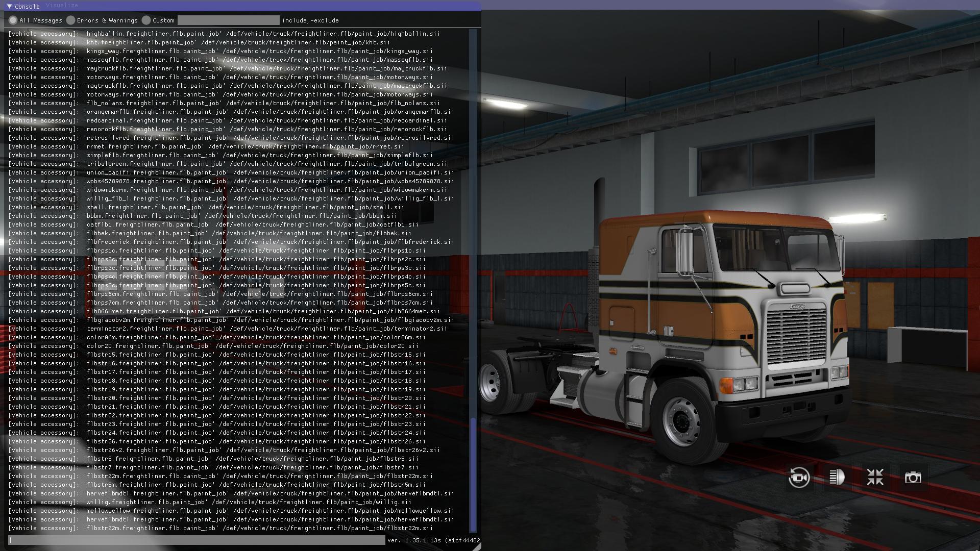Select the Errors & Warnings filter
The image size is (980, 551).
[x=71, y=20]
